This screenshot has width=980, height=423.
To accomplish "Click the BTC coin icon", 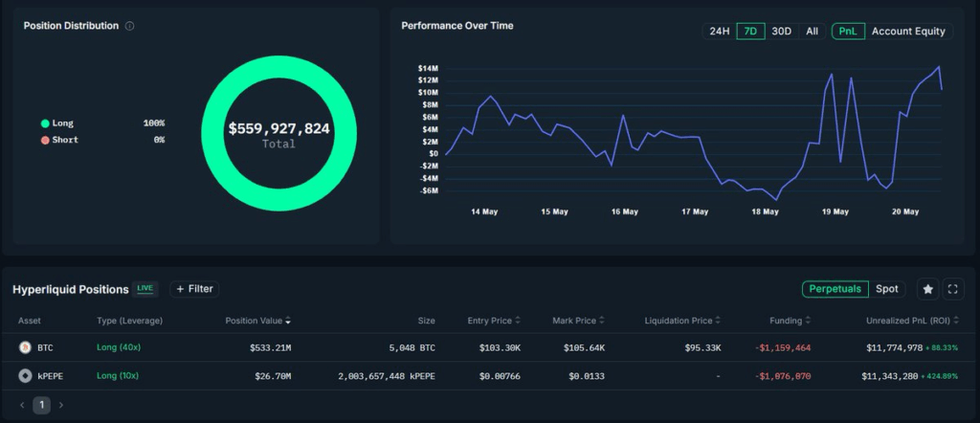I will 25,346.
